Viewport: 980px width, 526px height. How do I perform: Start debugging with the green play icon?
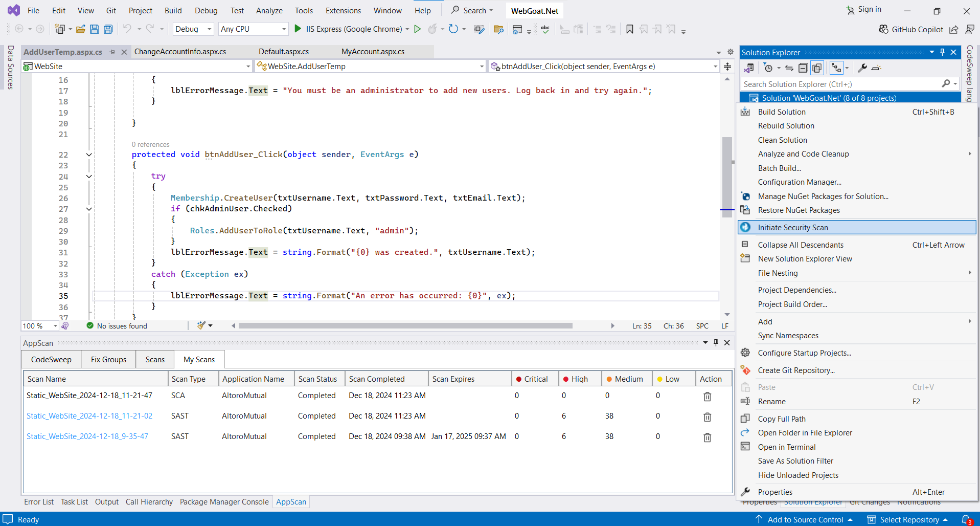(298, 29)
